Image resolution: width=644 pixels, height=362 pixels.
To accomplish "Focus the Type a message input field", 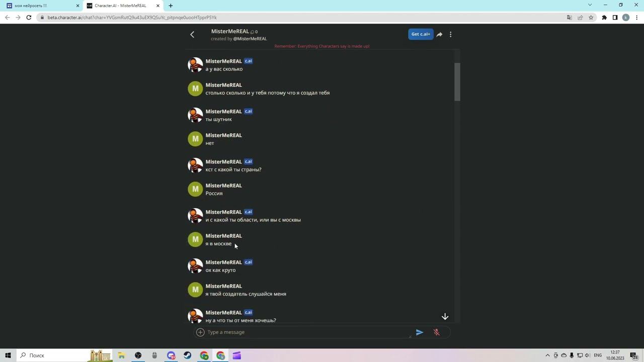I will (x=308, y=332).
